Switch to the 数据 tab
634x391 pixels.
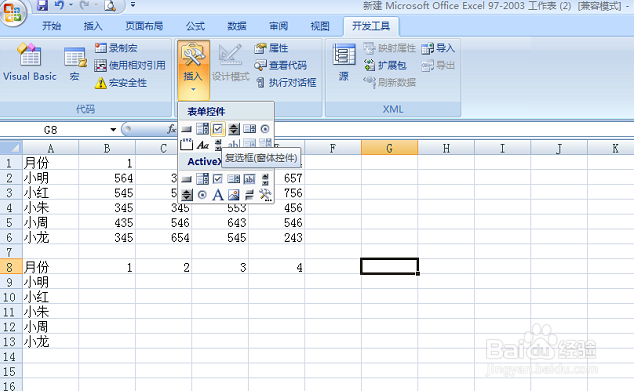point(237,26)
